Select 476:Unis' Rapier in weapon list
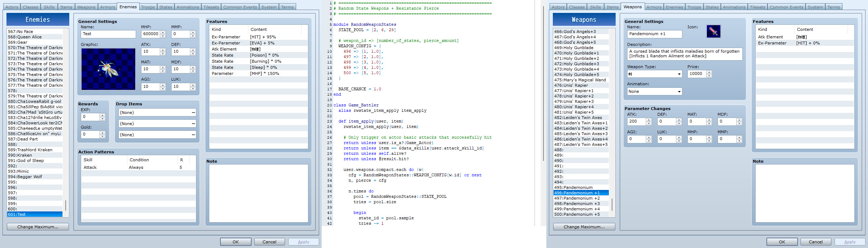 pos(581,85)
